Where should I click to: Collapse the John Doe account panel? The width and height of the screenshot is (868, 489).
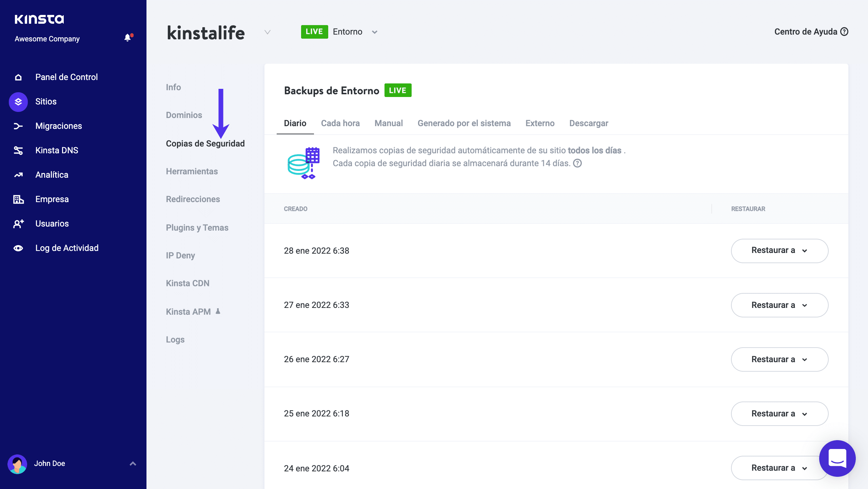click(x=133, y=463)
